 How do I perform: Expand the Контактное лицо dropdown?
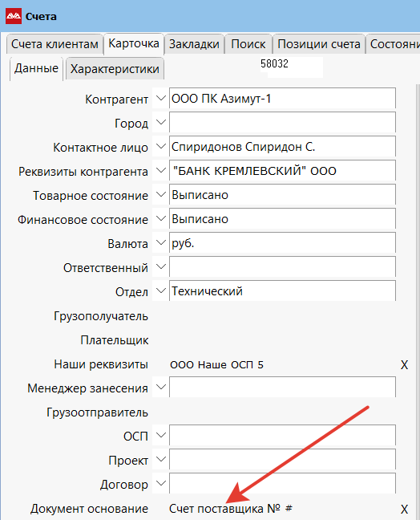[x=160, y=146]
